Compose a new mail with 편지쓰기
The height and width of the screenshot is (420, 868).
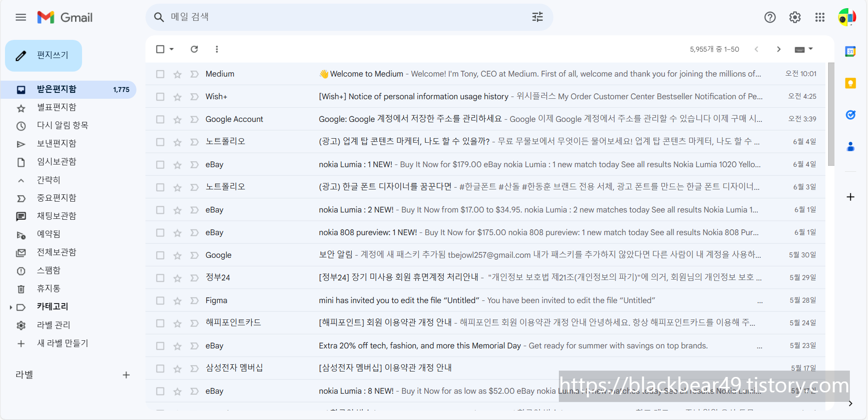pos(44,55)
